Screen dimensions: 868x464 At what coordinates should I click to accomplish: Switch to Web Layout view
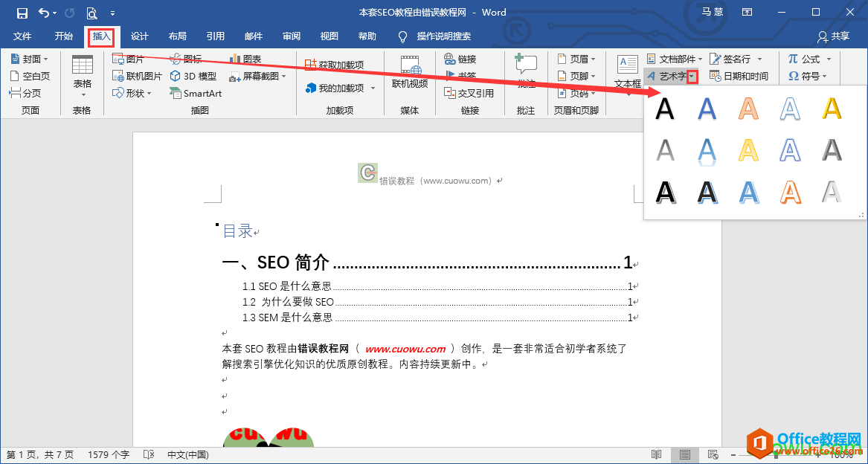713,454
